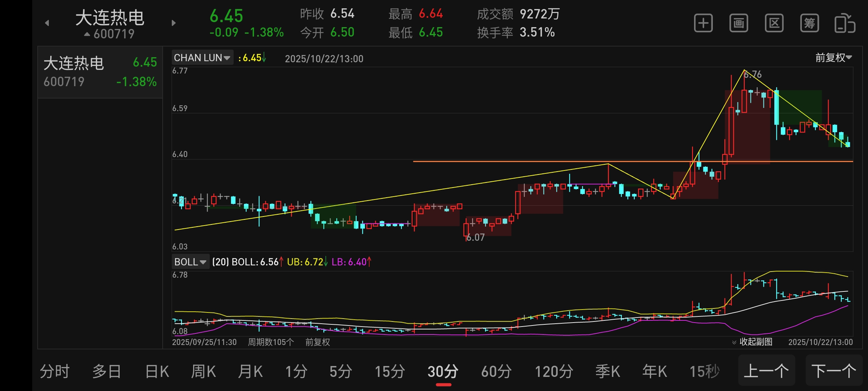Click the 下一个 button
The width and height of the screenshot is (868, 391).
pos(834,371)
